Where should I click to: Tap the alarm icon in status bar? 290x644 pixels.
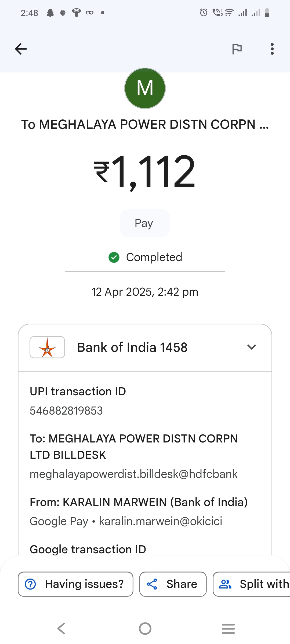(204, 13)
